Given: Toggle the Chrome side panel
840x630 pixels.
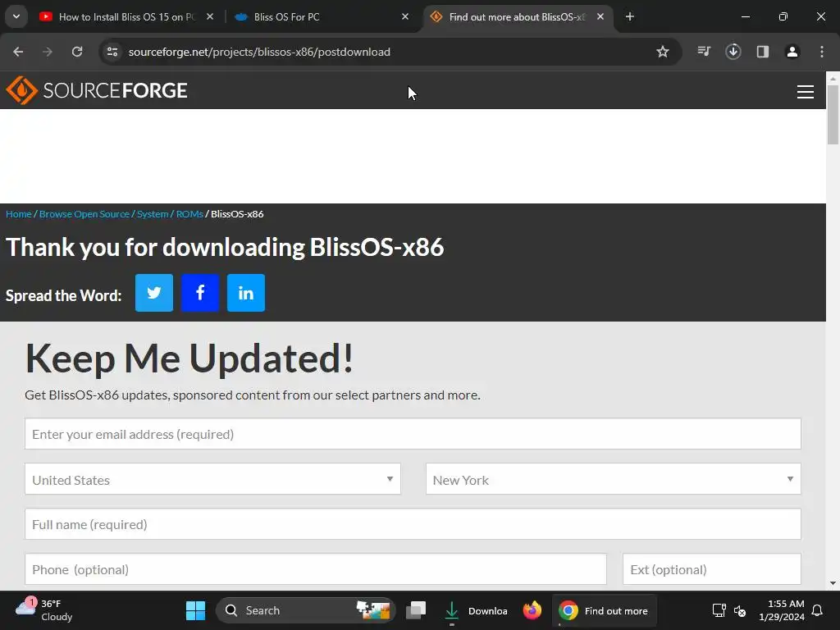Looking at the screenshot, I should coord(763,52).
